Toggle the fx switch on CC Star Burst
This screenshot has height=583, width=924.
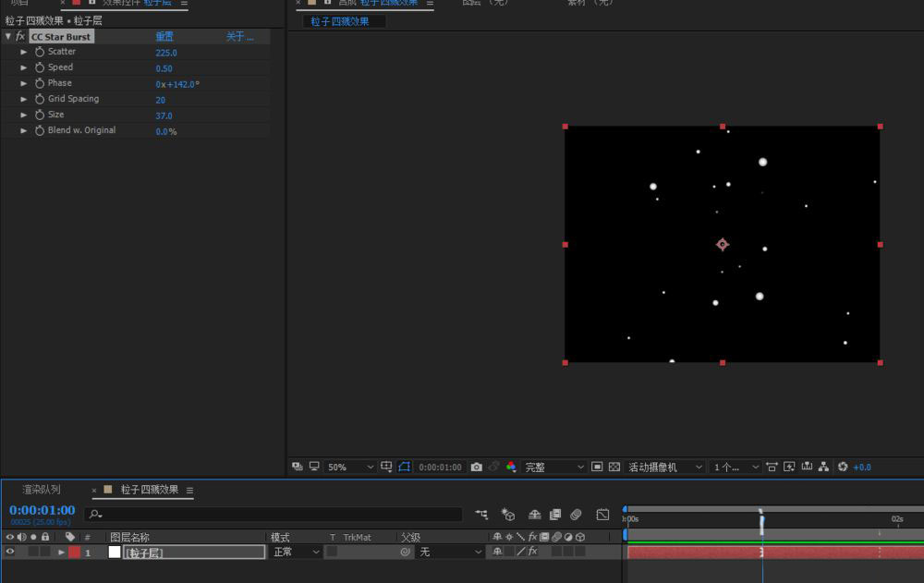pos(20,37)
